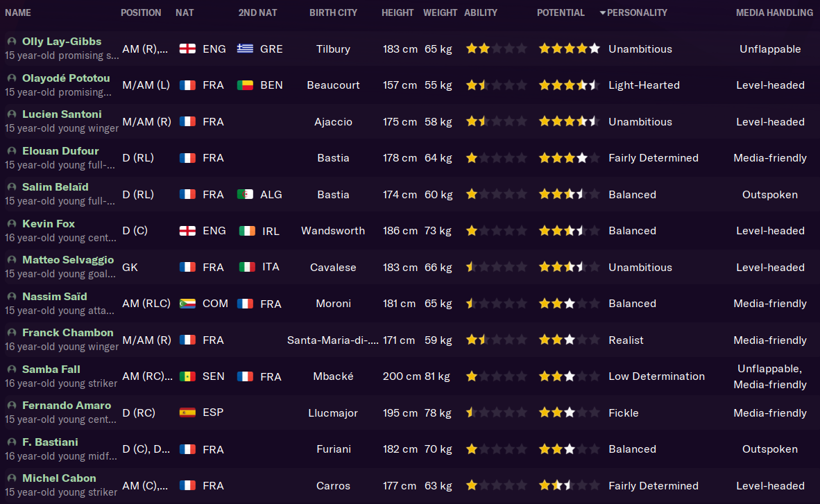Click the Senegal flag in Samba Fall's row
The height and width of the screenshot is (504, 820).
pos(187,376)
